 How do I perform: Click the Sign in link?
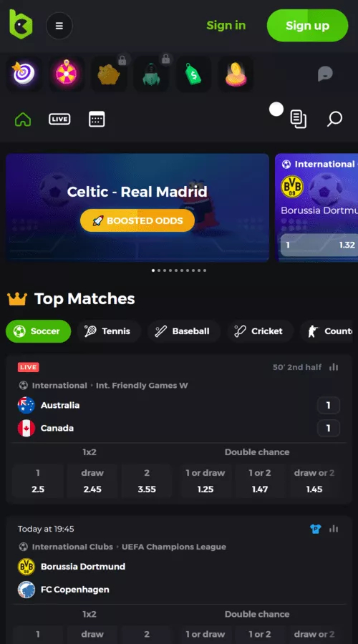click(226, 26)
